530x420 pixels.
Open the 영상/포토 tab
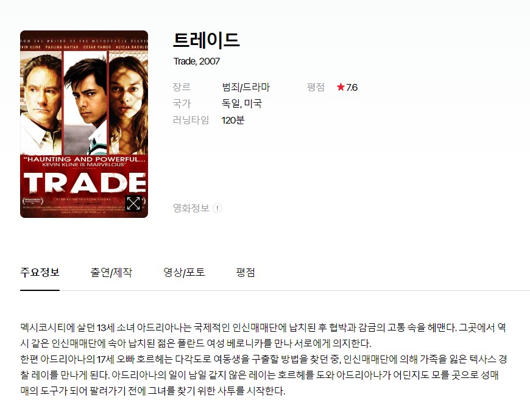tap(184, 273)
